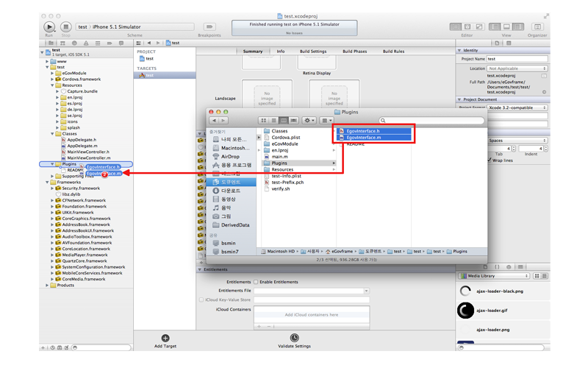This screenshot has width=588, height=368.
Task: Enable the Entitlements checkbox
Action: tap(256, 282)
